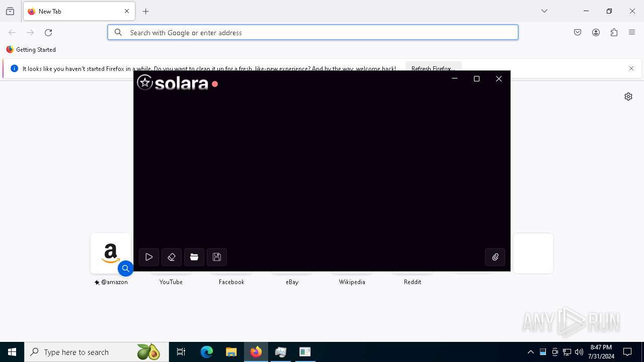
Task: Go back in Firefox
Action: coord(12,33)
